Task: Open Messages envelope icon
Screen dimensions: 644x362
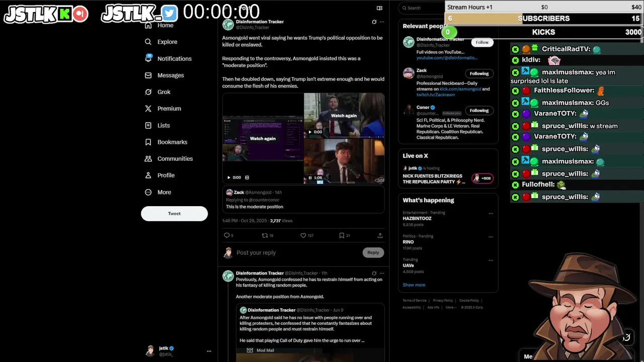Action: click(148, 75)
